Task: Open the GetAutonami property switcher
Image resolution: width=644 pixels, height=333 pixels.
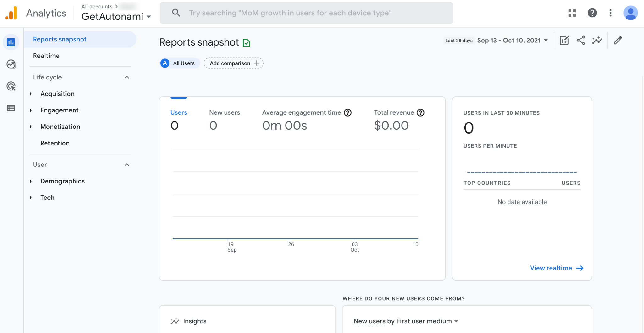Action: click(x=116, y=16)
